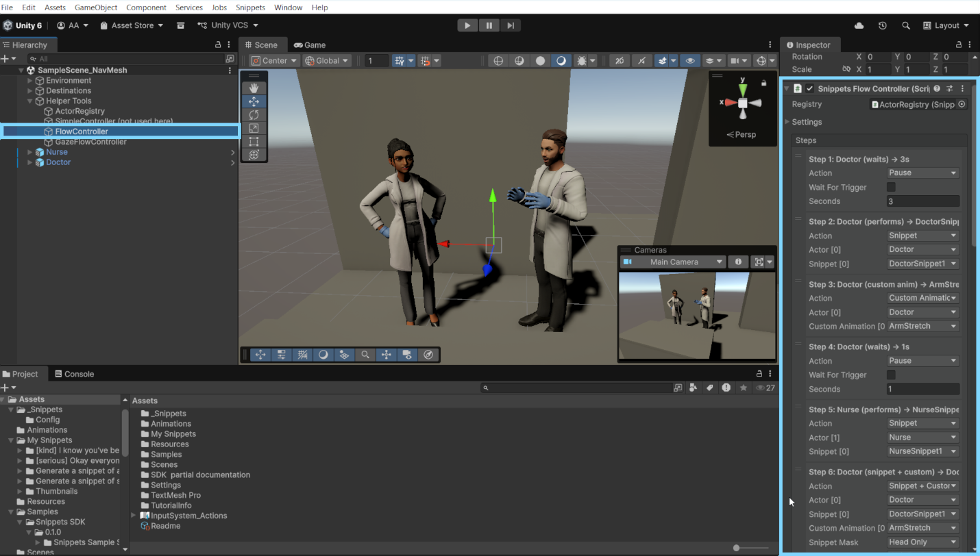Click the Pause button
The width and height of the screenshot is (980, 556).
point(489,25)
